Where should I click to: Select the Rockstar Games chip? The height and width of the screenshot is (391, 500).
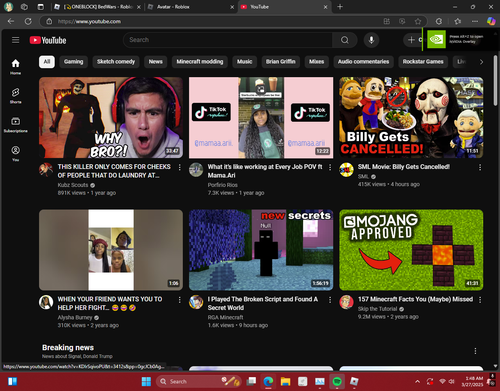click(423, 62)
